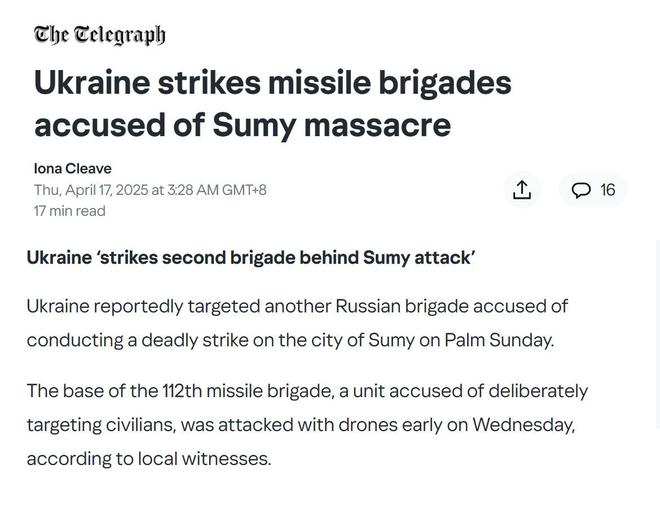Image resolution: width=660 pixels, height=509 pixels.
Task: Click the scrollbar on the right edge
Action: [658, 333]
